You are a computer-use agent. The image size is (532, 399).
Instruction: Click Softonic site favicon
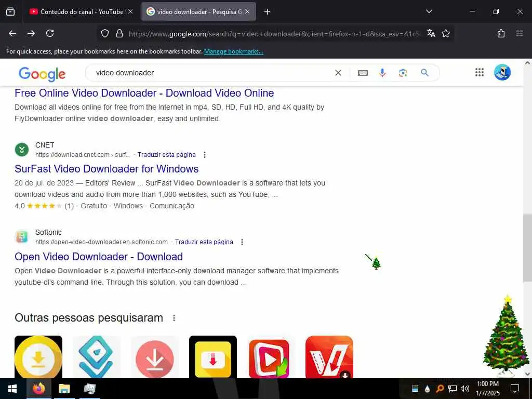click(x=22, y=237)
